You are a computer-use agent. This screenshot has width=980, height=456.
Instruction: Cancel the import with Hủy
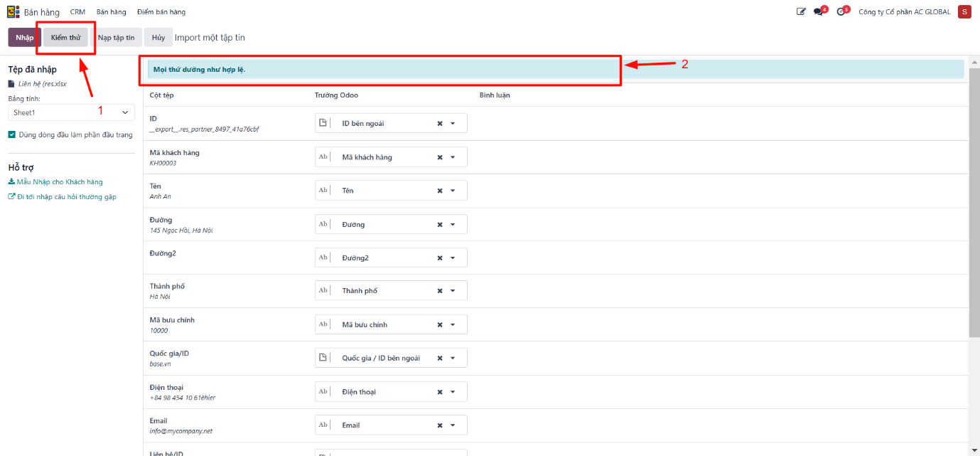(158, 38)
